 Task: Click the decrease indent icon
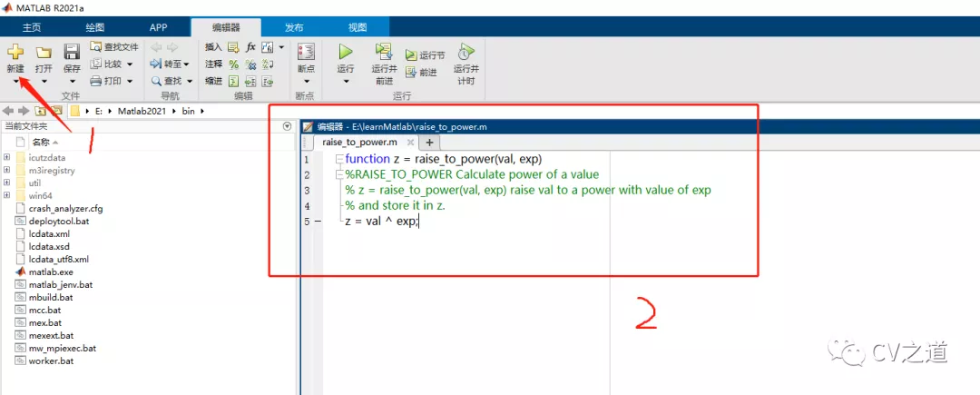tap(268, 81)
